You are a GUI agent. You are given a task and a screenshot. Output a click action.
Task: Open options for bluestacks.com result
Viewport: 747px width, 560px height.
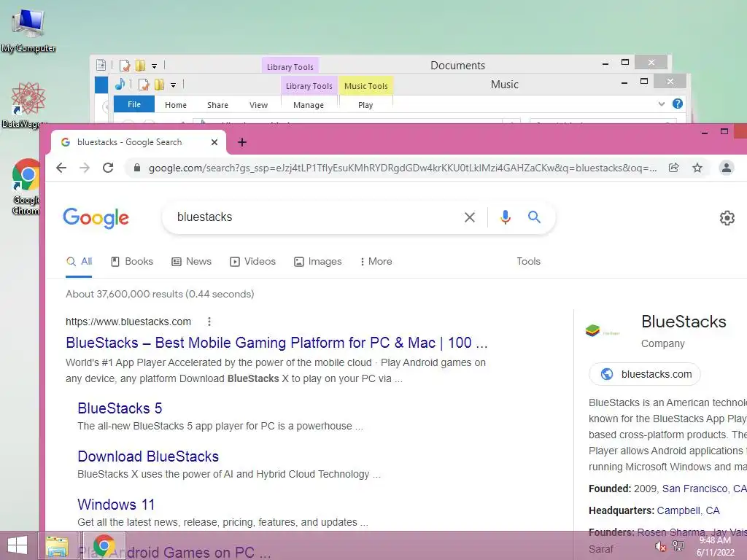209,322
